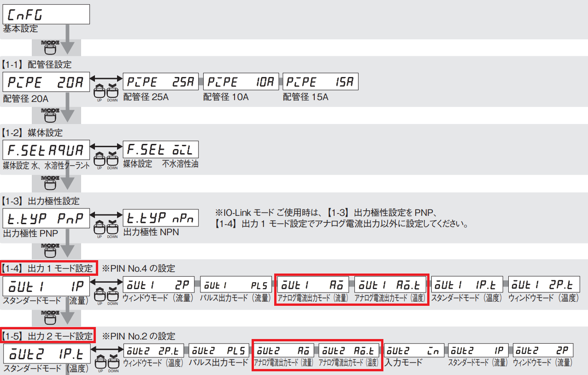Image resolution: width=588 pixels, height=375 pixels.
Task: Click the 媒体設定 水、水溶性クーラント caption
Action: [46, 165]
